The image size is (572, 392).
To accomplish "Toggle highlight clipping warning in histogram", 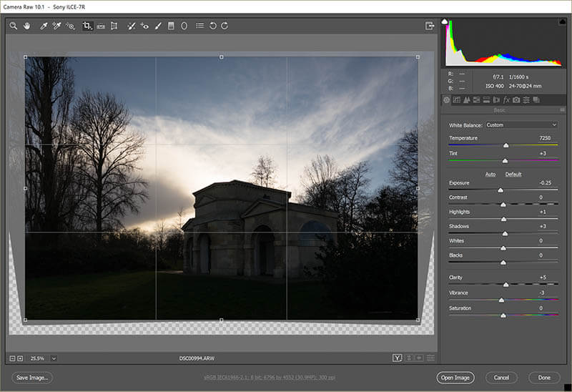I will 563,21.
